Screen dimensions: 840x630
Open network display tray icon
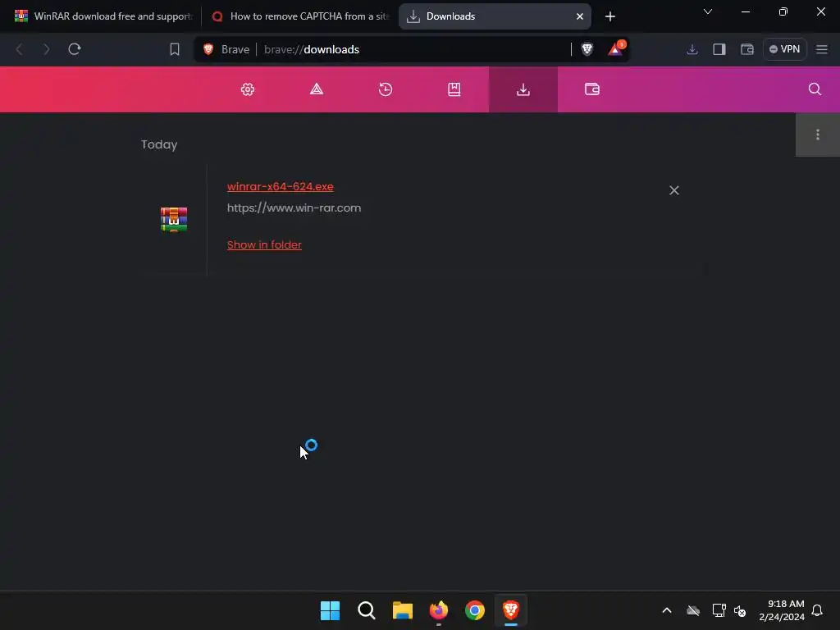coord(719,610)
